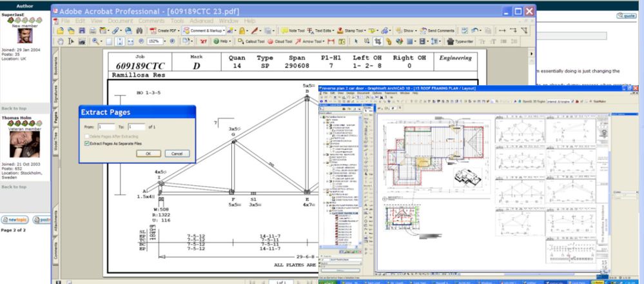Open Acrobat Comments menu
Image resolution: width=644 pixels, height=284 pixels.
tap(151, 21)
